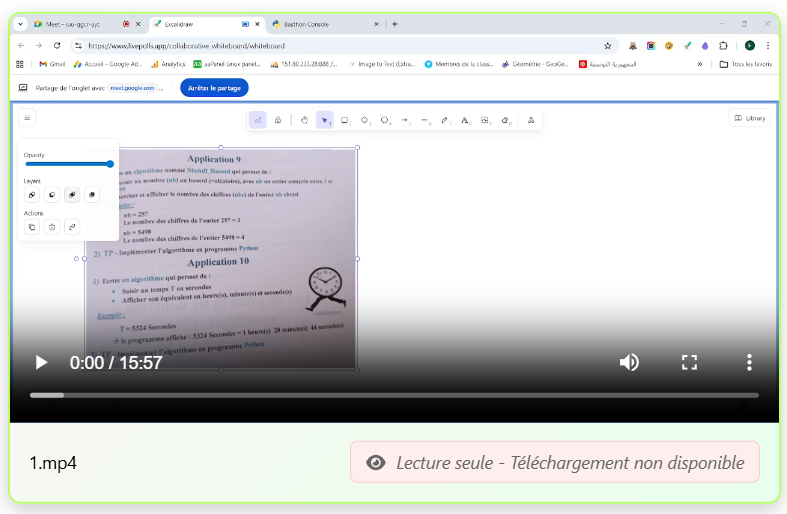Click the delete trash icon under Actions
This screenshot has width=787, height=514.
[52, 227]
